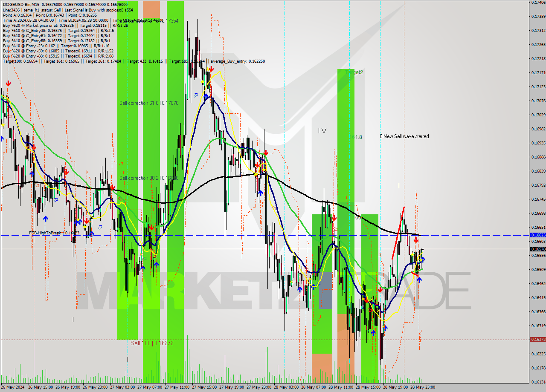Click the 0.17406 price axis value
The height and width of the screenshot is (392, 546).
(538, 3)
